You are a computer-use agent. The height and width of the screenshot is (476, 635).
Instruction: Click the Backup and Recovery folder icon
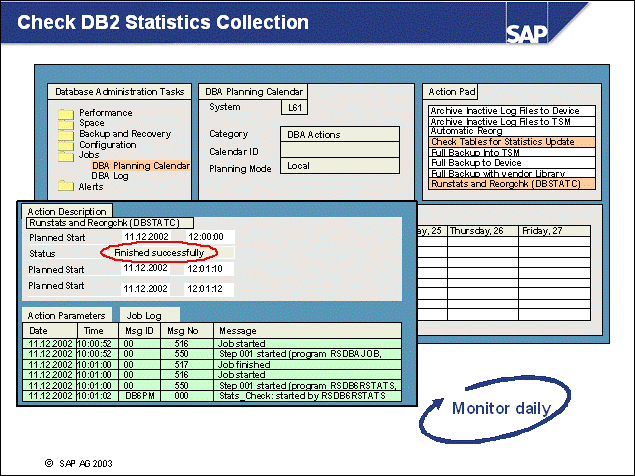66,134
